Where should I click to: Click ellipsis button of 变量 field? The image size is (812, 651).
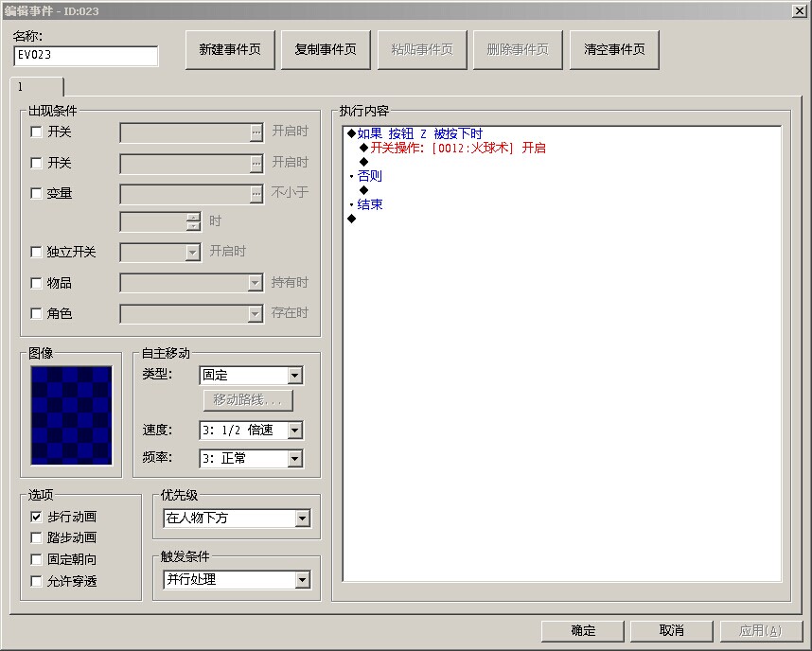(x=256, y=194)
